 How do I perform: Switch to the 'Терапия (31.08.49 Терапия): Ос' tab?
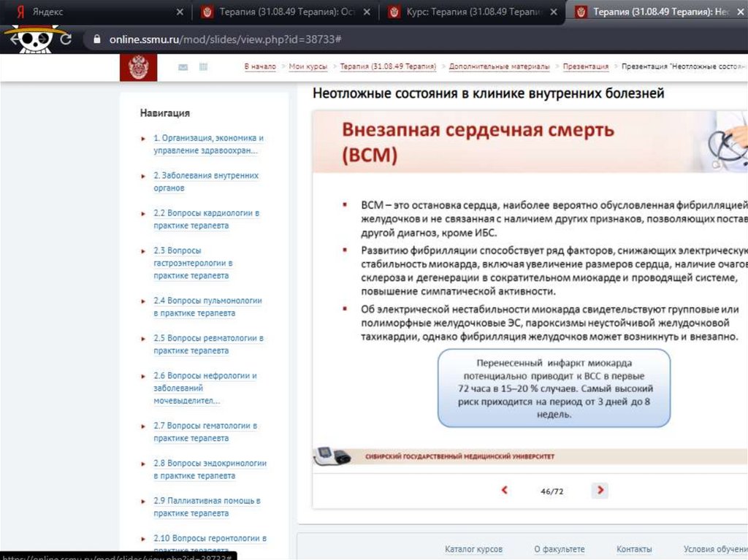point(286,12)
